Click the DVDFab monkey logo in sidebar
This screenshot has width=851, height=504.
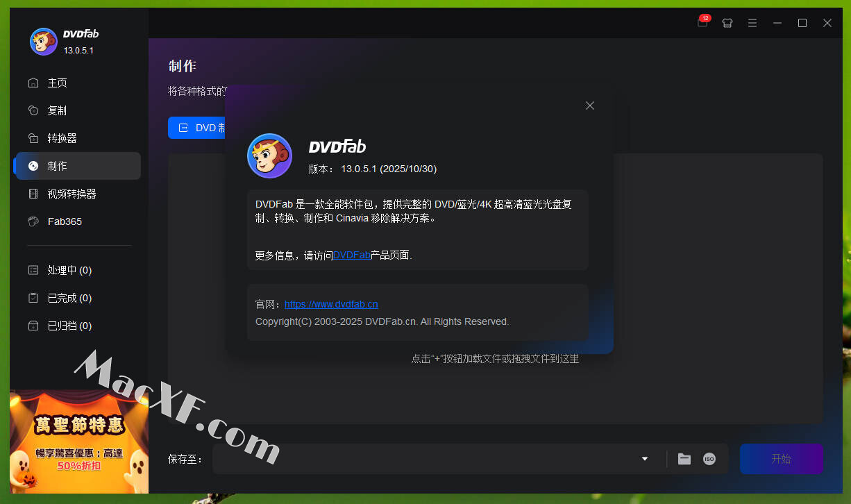click(44, 42)
